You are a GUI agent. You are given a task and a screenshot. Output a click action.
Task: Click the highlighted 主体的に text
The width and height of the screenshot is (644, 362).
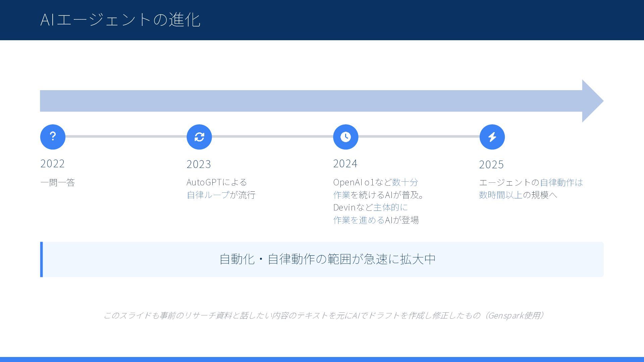coord(390,207)
